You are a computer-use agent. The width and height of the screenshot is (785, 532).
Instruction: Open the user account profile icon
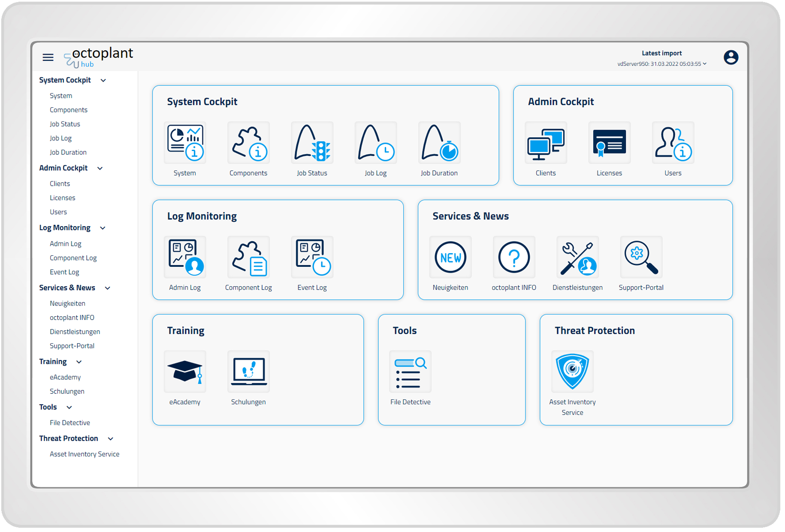(x=731, y=57)
